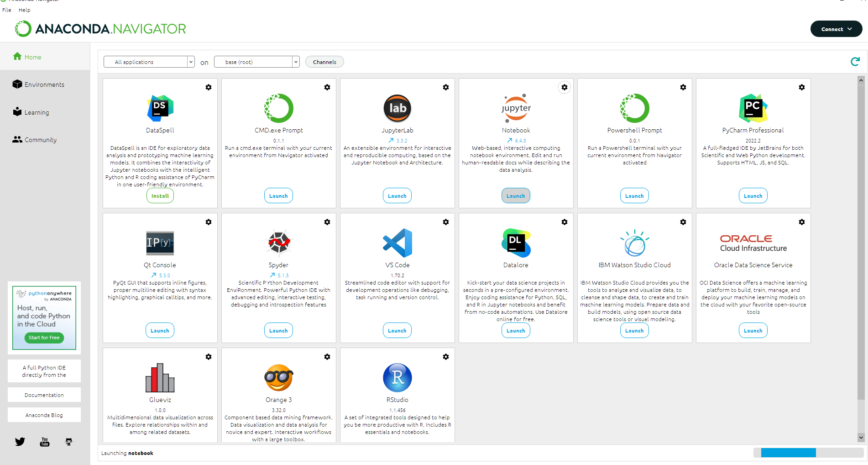Viewport: 868px width, 465px height.
Task: Click the refresh applications icon
Action: (855, 62)
